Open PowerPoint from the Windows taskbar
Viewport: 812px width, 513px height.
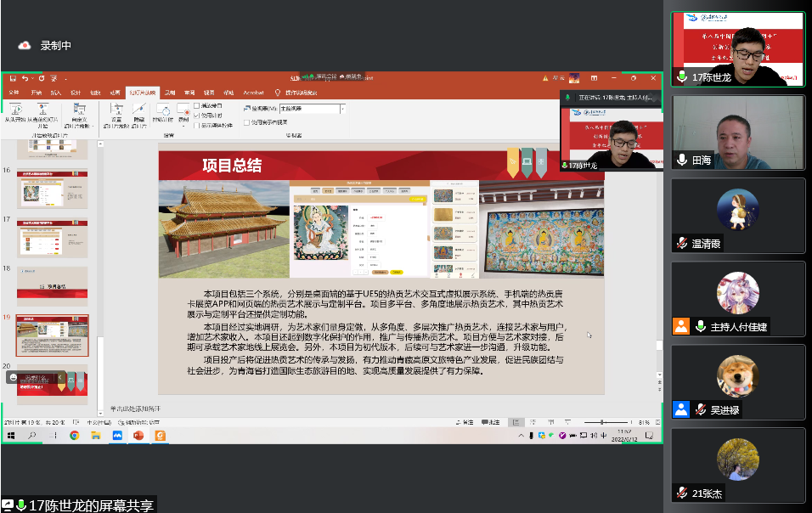coord(138,436)
